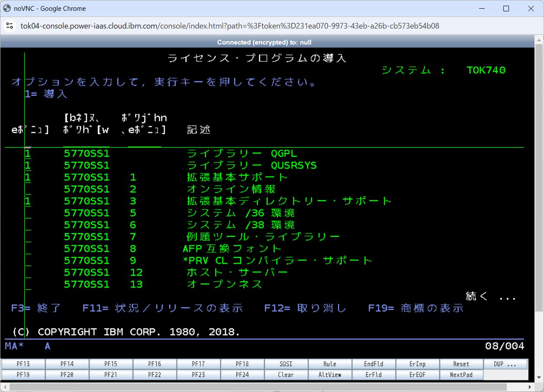Screen dimensions: 544x392
Task: Click the F12= 取り消し label
Action: (x=306, y=308)
